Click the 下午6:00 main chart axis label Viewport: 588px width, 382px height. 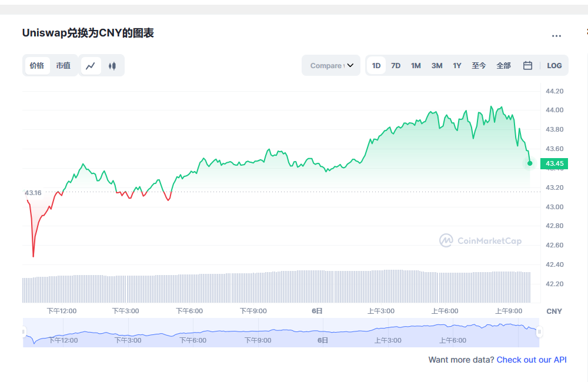point(189,311)
